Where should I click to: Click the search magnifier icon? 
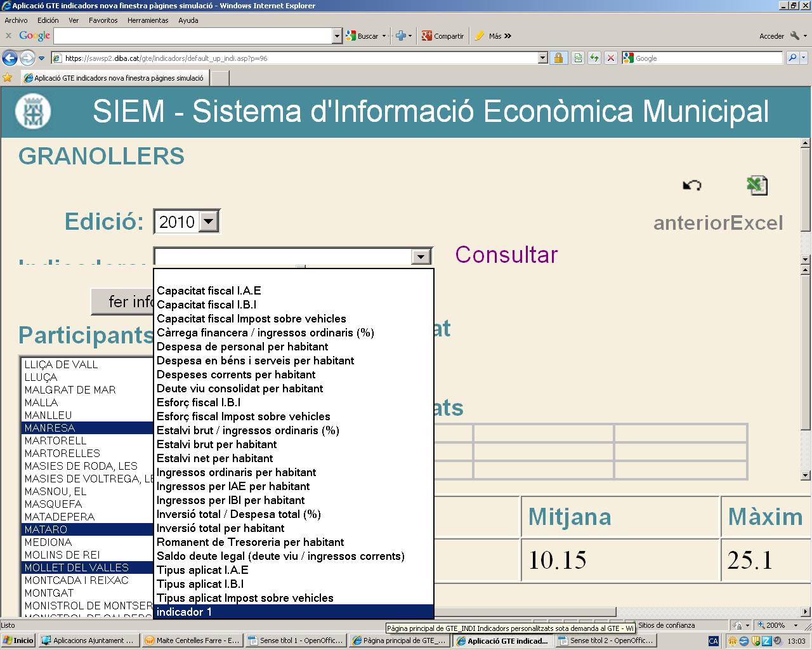point(792,58)
